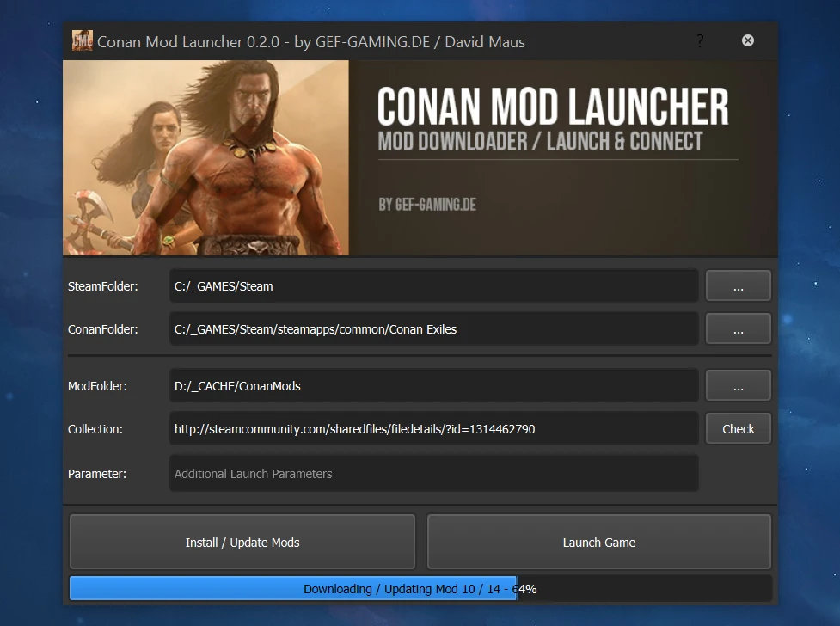The height and width of the screenshot is (626, 840).
Task: Click the Conan banner artwork image
Action: (x=205, y=157)
